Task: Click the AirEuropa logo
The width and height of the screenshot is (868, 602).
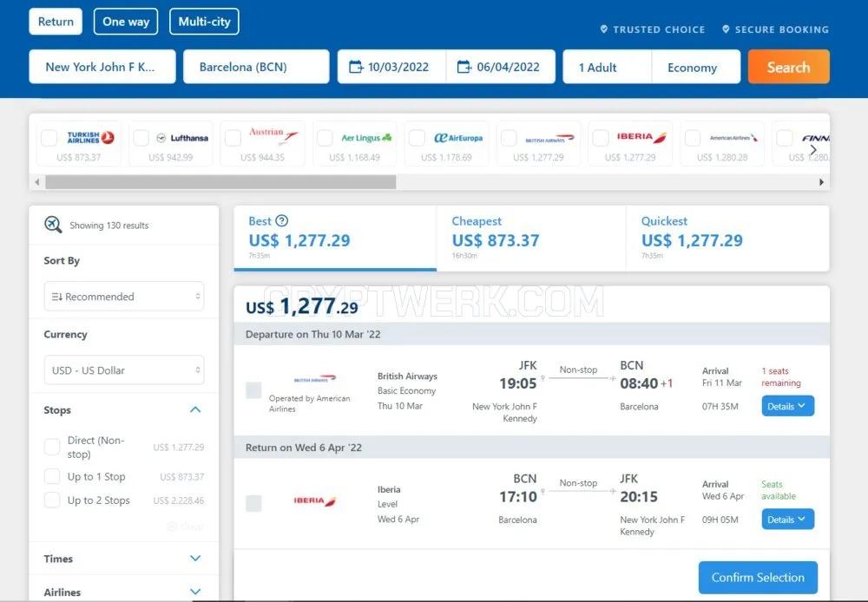Action: [x=457, y=138]
